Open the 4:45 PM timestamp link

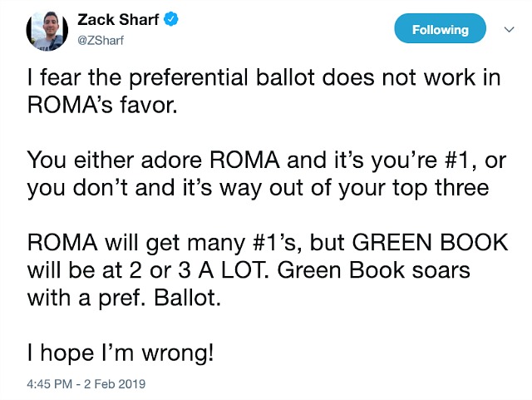pyautogui.click(x=49, y=384)
